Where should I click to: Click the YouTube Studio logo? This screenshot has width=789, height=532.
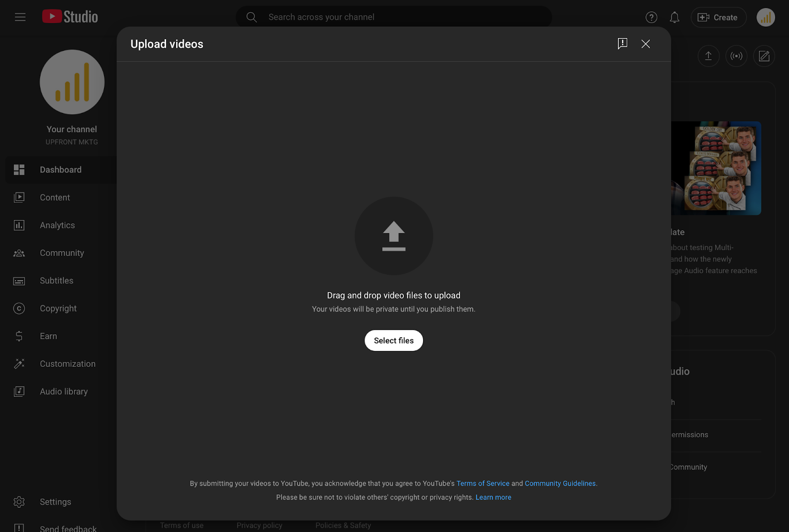[x=70, y=17]
